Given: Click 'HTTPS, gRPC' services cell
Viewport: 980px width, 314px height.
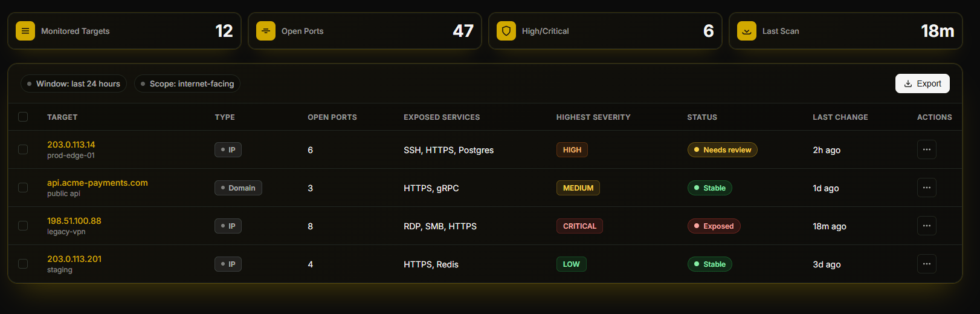Looking at the screenshot, I should (x=431, y=188).
